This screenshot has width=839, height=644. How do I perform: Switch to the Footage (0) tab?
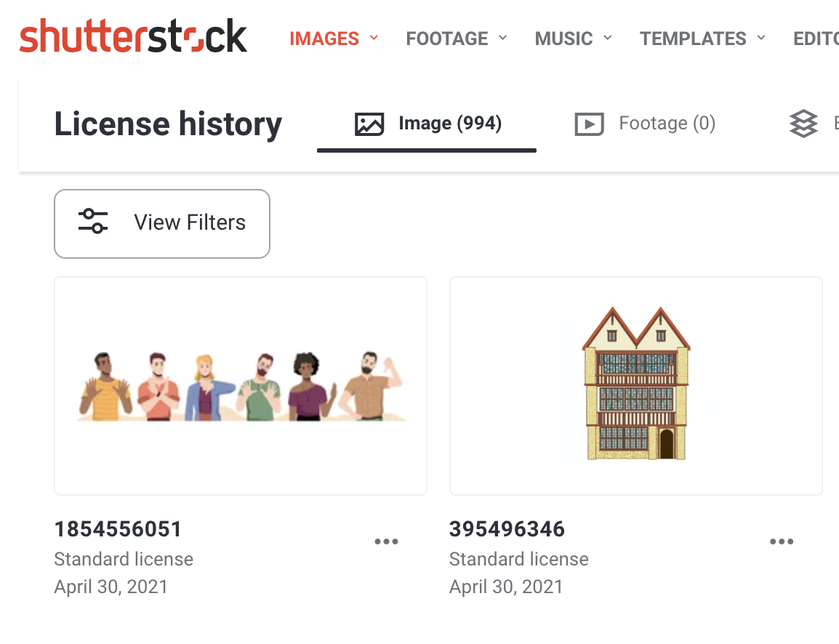(x=645, y=124)
